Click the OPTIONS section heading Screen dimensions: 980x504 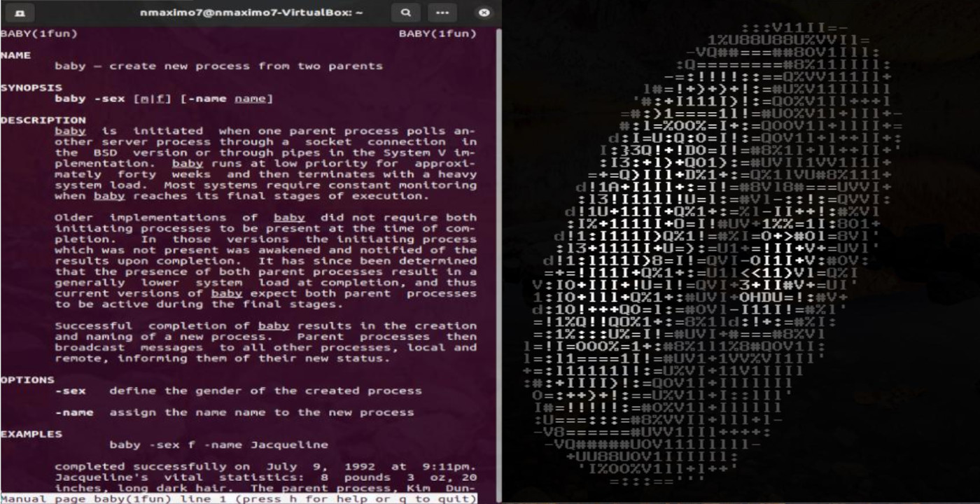pyautogui.click(x=27, y=379)
